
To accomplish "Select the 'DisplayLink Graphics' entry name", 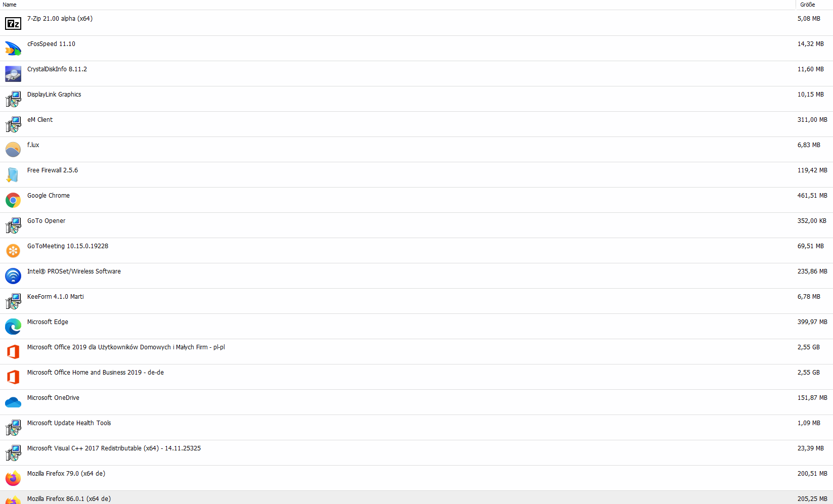I will (54, 95).
